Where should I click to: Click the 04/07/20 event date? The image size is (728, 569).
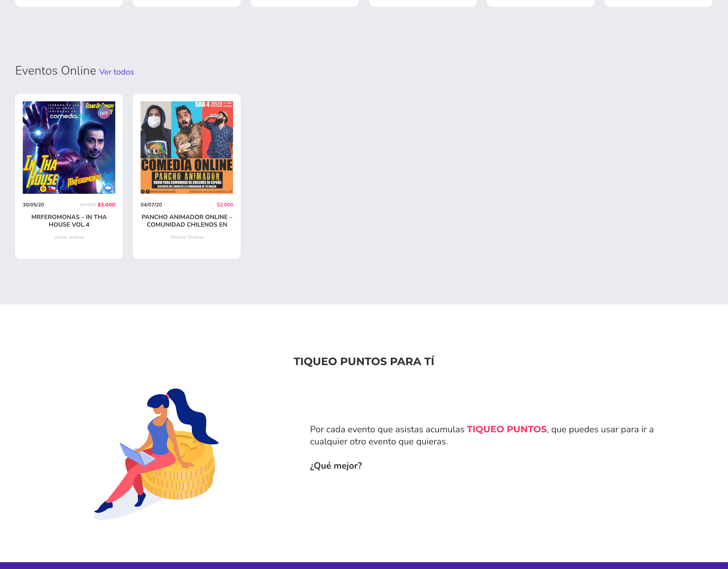151,205
